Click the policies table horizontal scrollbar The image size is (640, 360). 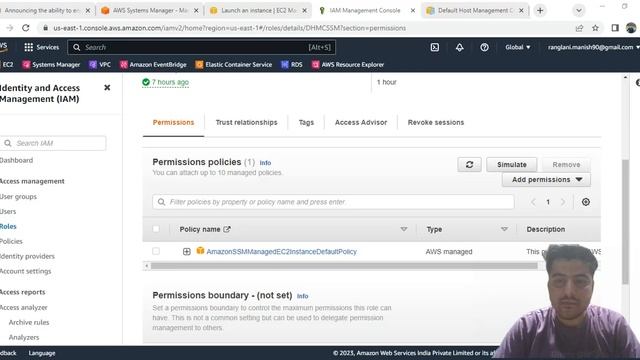point(344,266)
